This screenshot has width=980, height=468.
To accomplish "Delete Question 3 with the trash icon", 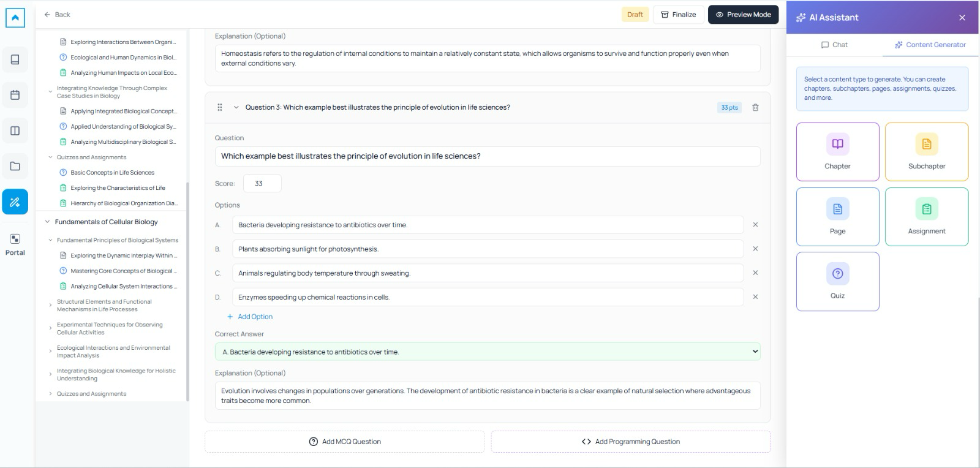I will (x=755, y=108).
